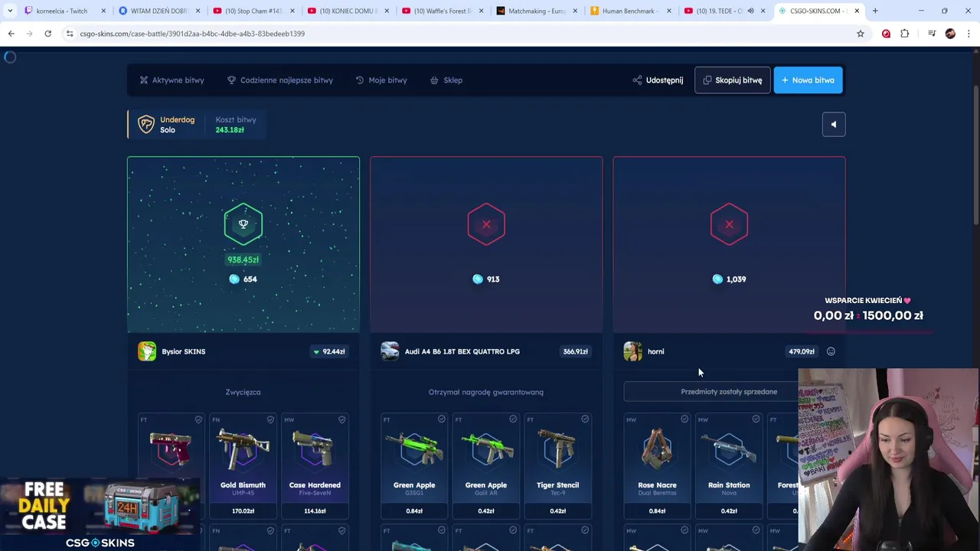Click the blue gem icon beside 1,039
The height and width of the screenshot is (551, 980).
tap(717, 279)
